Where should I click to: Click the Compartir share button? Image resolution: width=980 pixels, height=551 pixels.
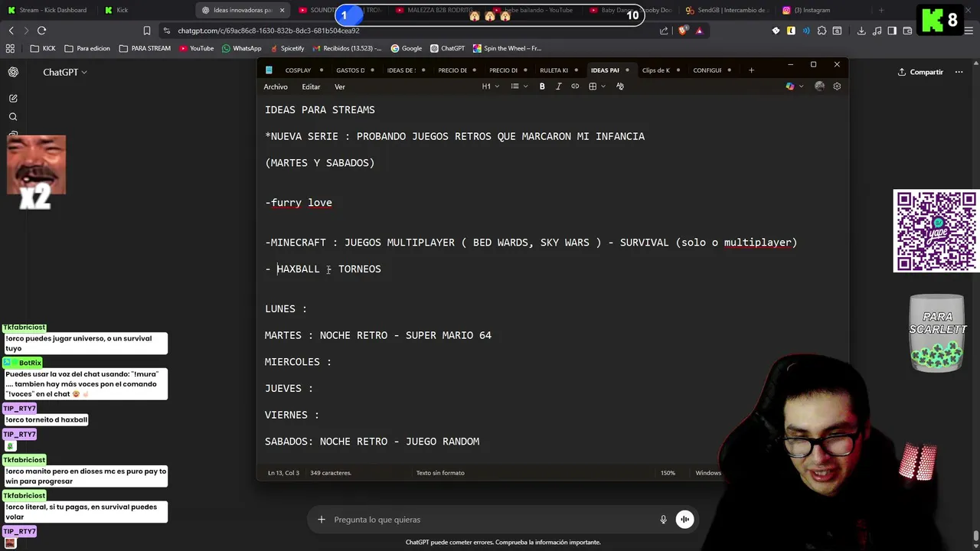[x=920, y=72]
